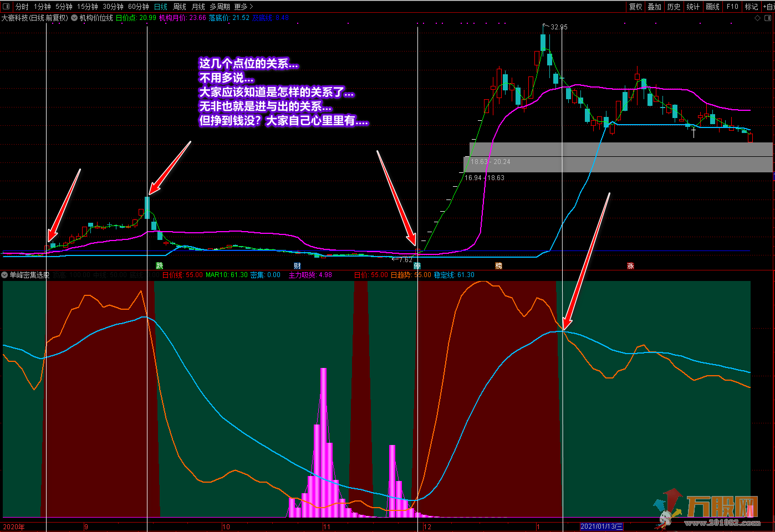Click month 11 on the time axis
This screenshot has height=532, width=775.
coord(327,527)
